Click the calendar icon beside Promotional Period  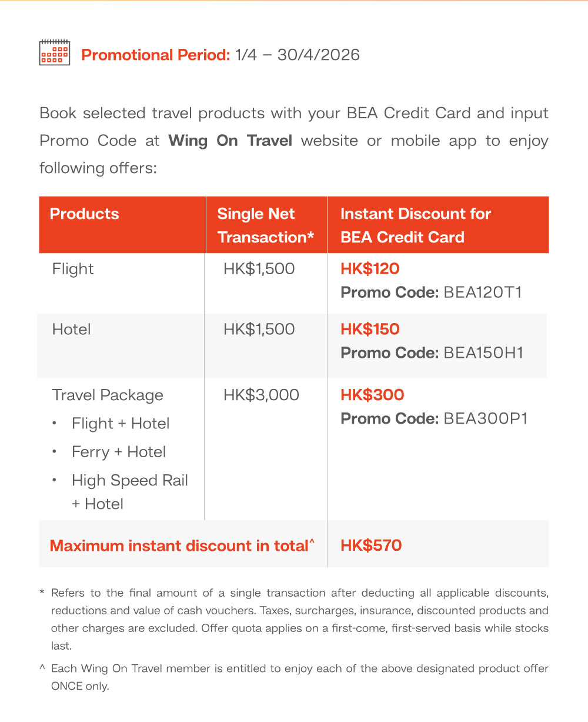pos(54,53)
